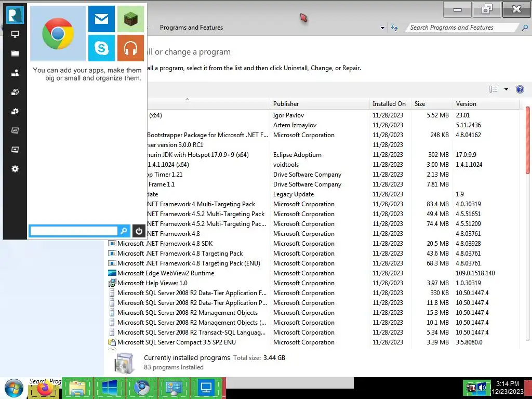
Task: Open the view options dropdown arrow
Action: tap(506, 89)
